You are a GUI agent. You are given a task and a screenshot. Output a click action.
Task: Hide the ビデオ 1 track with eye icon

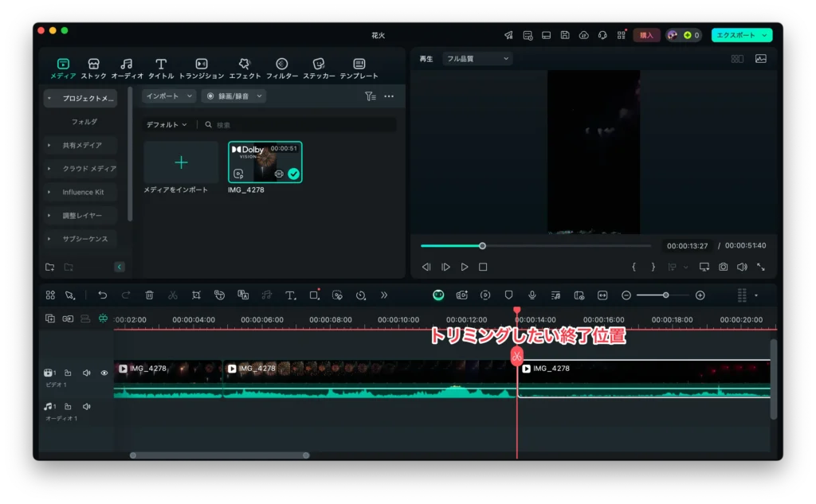coord(104,373)
